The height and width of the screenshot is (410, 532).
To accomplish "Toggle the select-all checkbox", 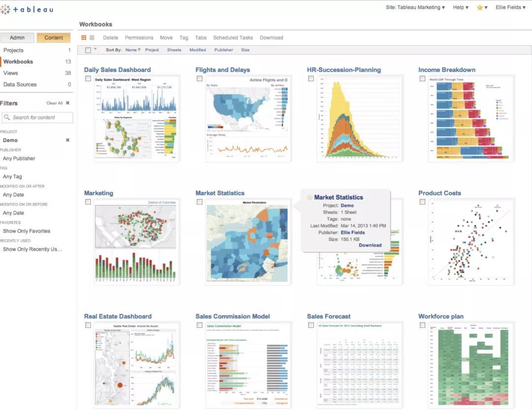I will coord(88,50).
